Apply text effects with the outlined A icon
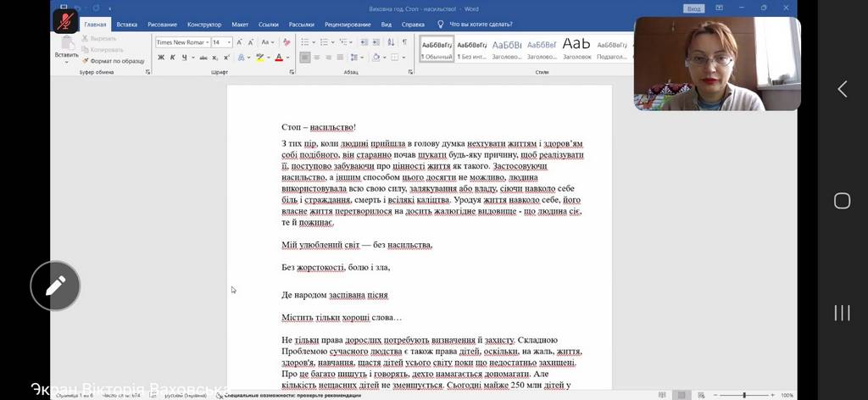This screenshot has width=868, height=400. pos(242,57)
